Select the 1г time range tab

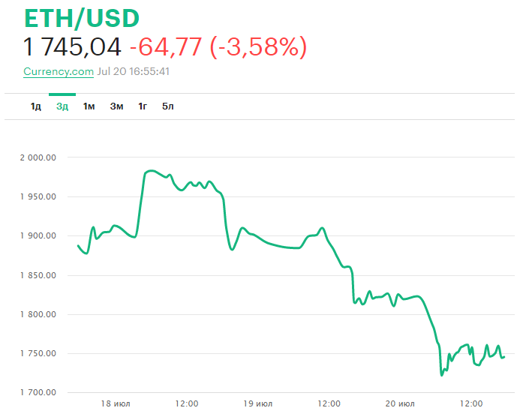(142, 106)
